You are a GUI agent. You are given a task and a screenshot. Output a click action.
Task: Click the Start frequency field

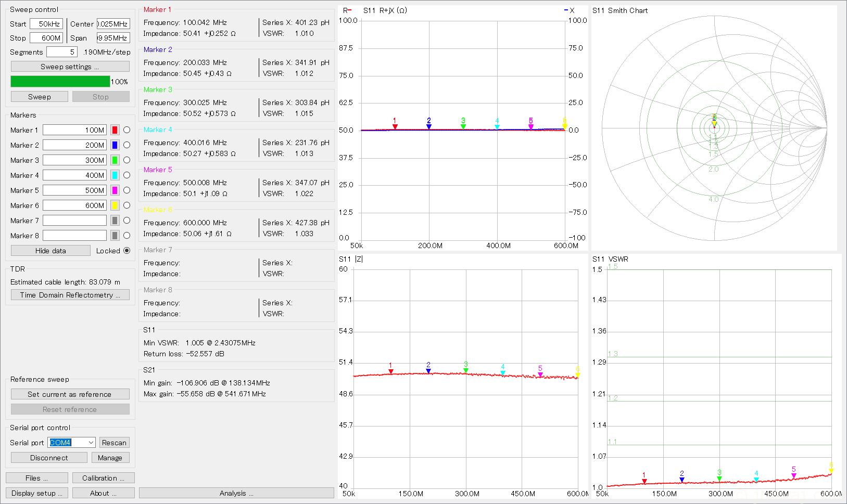(x=46, y=24)
